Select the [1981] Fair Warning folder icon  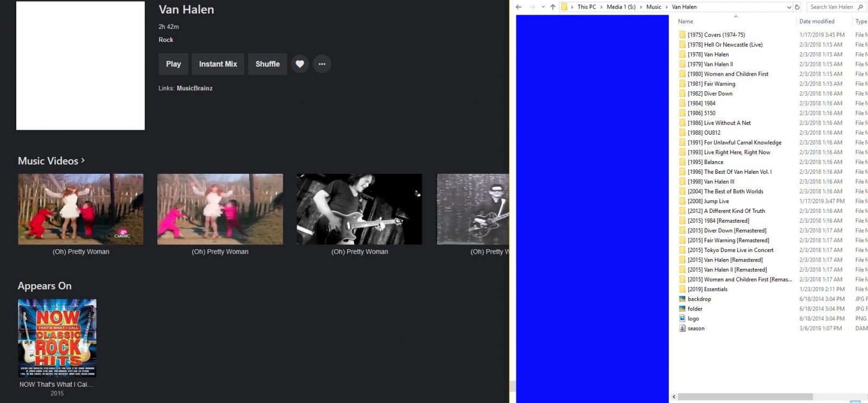pos(682,84)
